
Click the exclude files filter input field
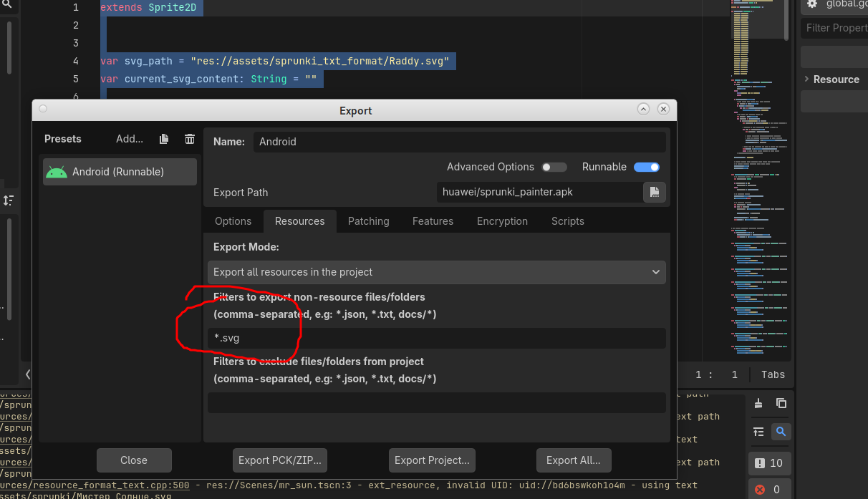(436, 402)
